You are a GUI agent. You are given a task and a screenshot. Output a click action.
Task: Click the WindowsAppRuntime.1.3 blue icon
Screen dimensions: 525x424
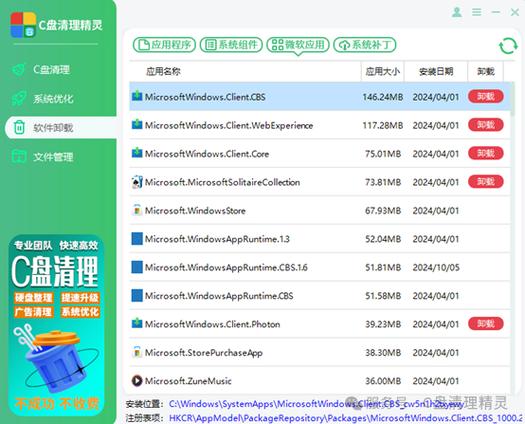pos(137,239)
